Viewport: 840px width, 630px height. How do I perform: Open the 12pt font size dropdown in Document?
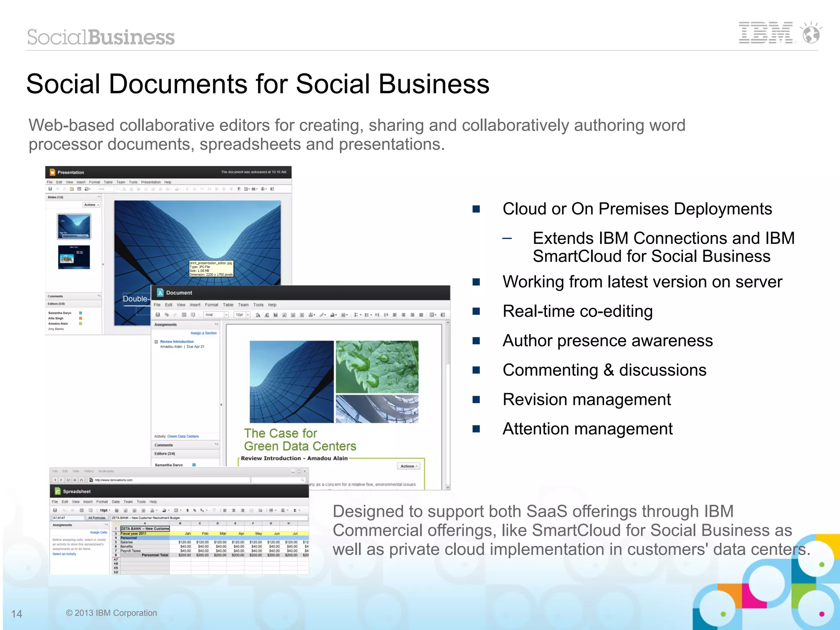tap(248, 315)
